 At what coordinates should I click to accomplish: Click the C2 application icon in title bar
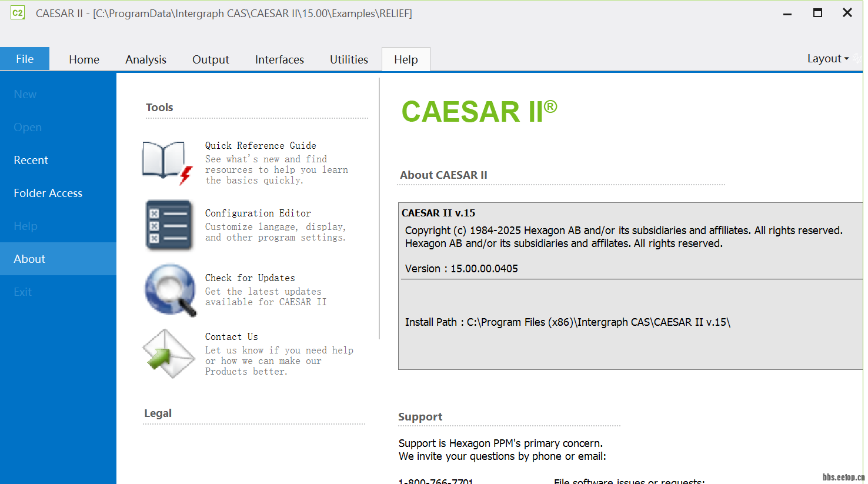click(18, 13)
